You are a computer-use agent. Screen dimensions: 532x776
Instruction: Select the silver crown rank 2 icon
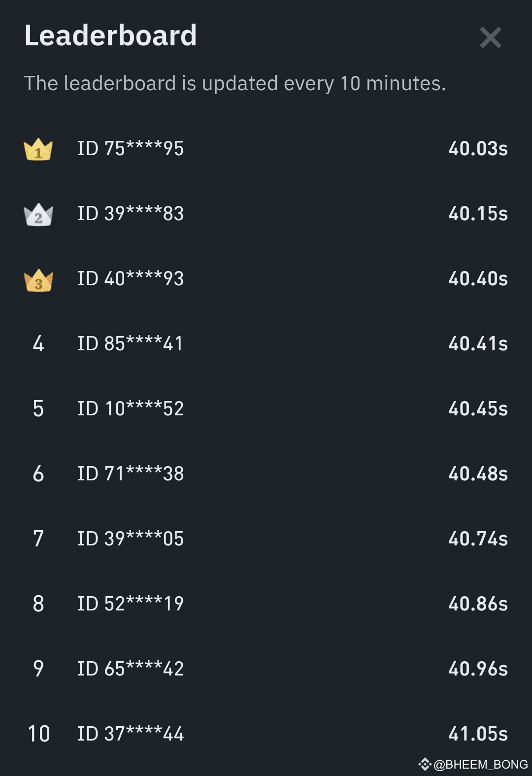(38, 214)
